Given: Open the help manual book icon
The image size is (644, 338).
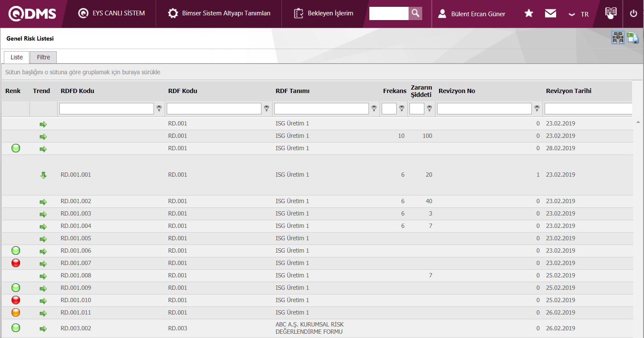Looking at the screenshot, I should click(x=611, y=13).
